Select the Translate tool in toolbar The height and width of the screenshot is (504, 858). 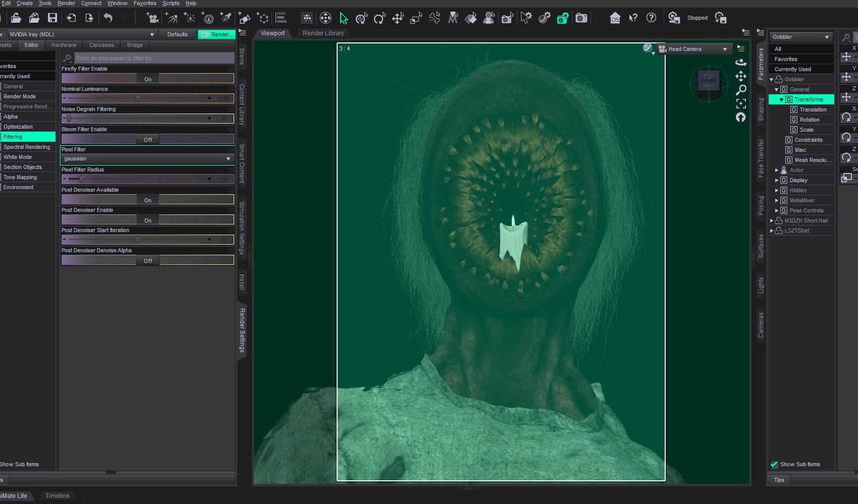(398, 19)
